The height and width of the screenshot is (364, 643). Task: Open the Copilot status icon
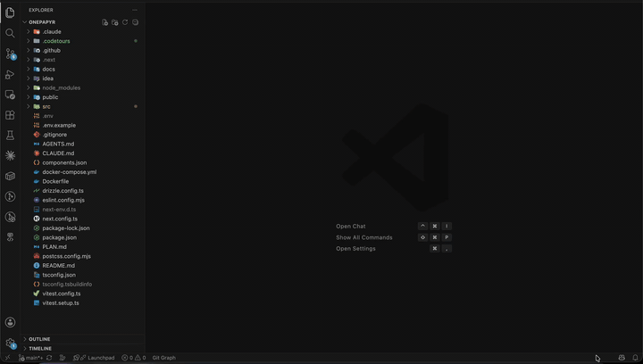pos(622,358)
